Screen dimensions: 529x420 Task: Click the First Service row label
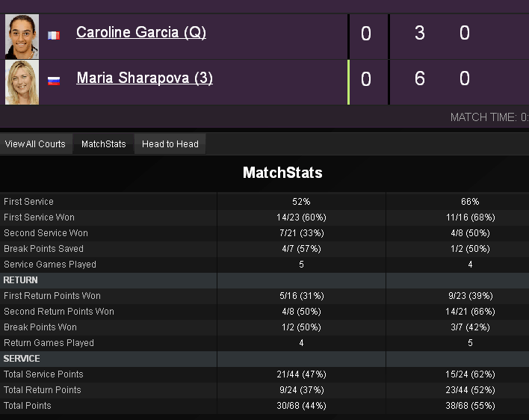[x=28, y=202]
